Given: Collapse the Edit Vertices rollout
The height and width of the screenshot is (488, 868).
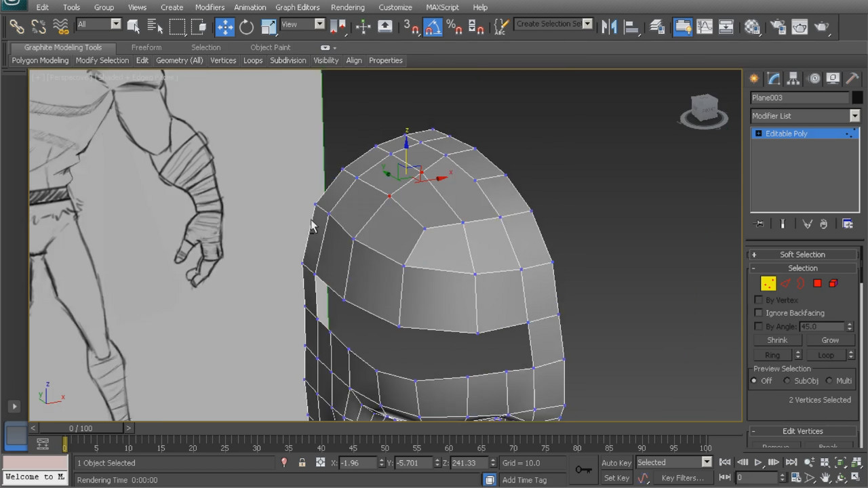Looking at the screenshot, I should (802, 431).
